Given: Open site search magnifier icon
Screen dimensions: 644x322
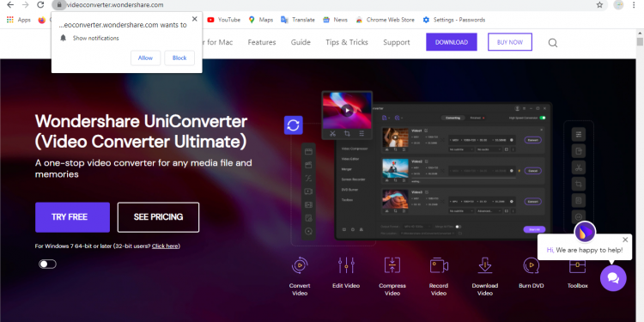Looking at the screenshot, I should tap(553, 43).
